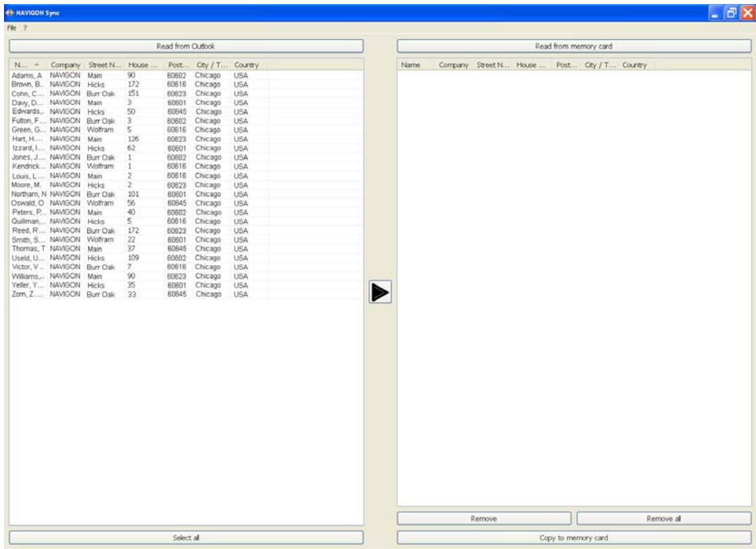Click Street N... header in memory card list
This screenshot has width=756, height=549.
[x=493, y=65]
